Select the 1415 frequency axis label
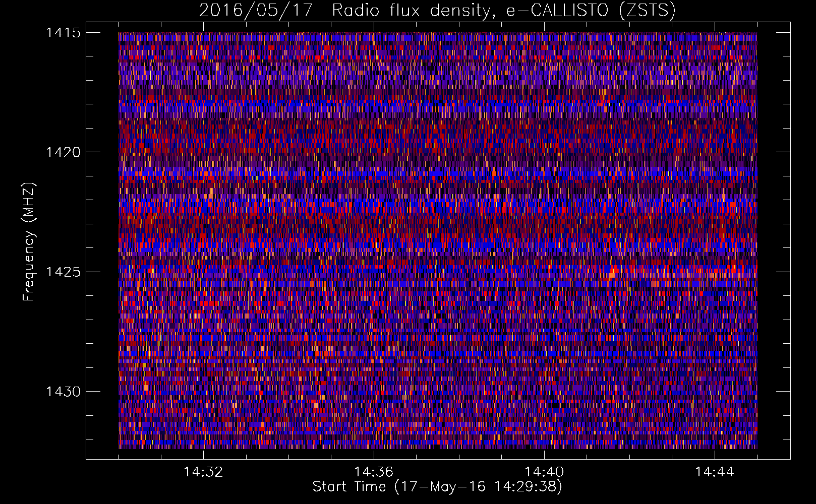 (x=63, y=33)
